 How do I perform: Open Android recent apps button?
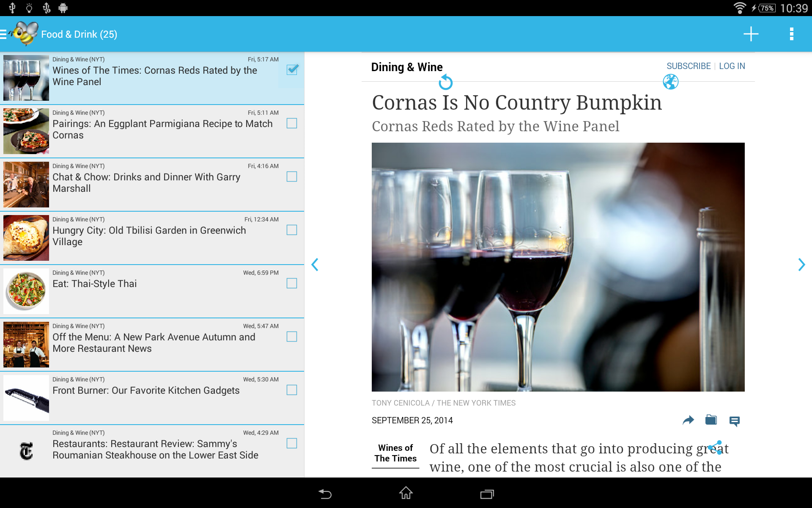tap(487, 494)
